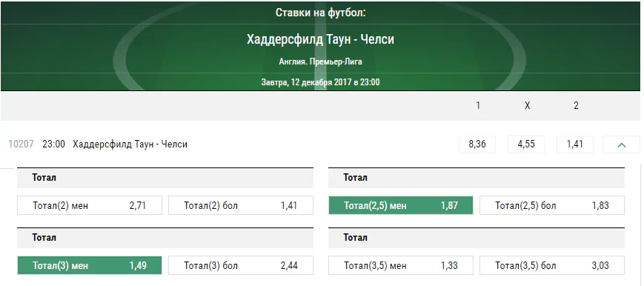Click the Ставки на футбол heading
This screenshot has width=644, height=286.
(x=320, y=13)
